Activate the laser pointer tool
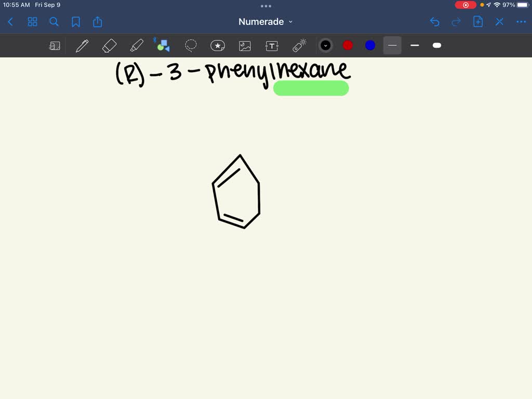 [x=299, y=45]
